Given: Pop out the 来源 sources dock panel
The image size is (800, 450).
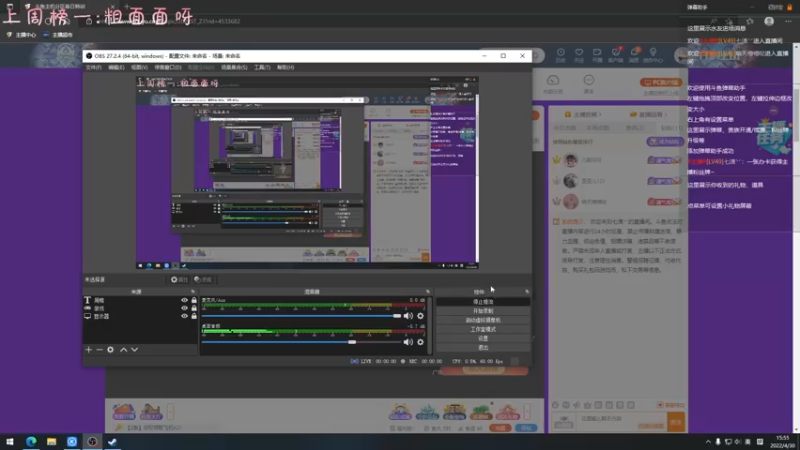Looking at the screenshot, I should coord(193,291).
